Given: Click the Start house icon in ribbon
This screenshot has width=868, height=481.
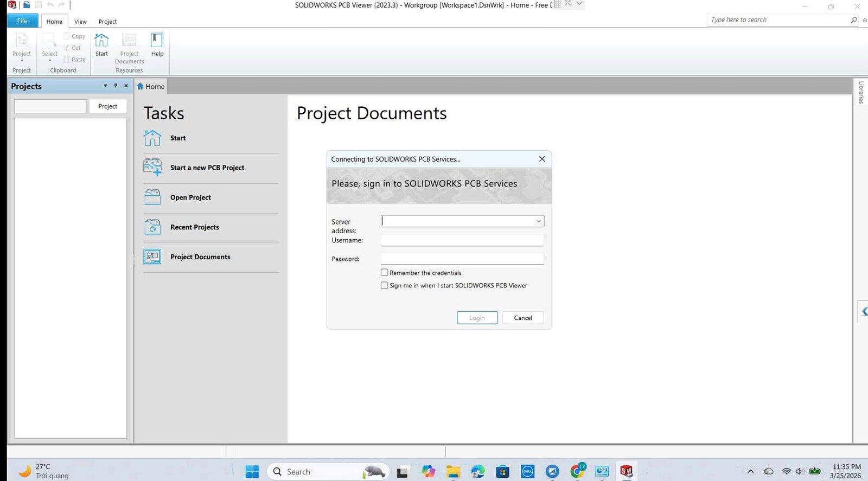Looking at the screenshot, I should pyautogui.click(x=101, y=41).
